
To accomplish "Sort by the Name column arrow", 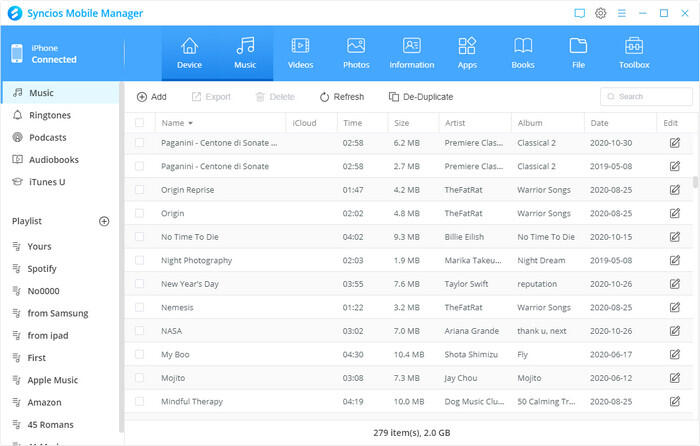I will click(x=190, y=123).
